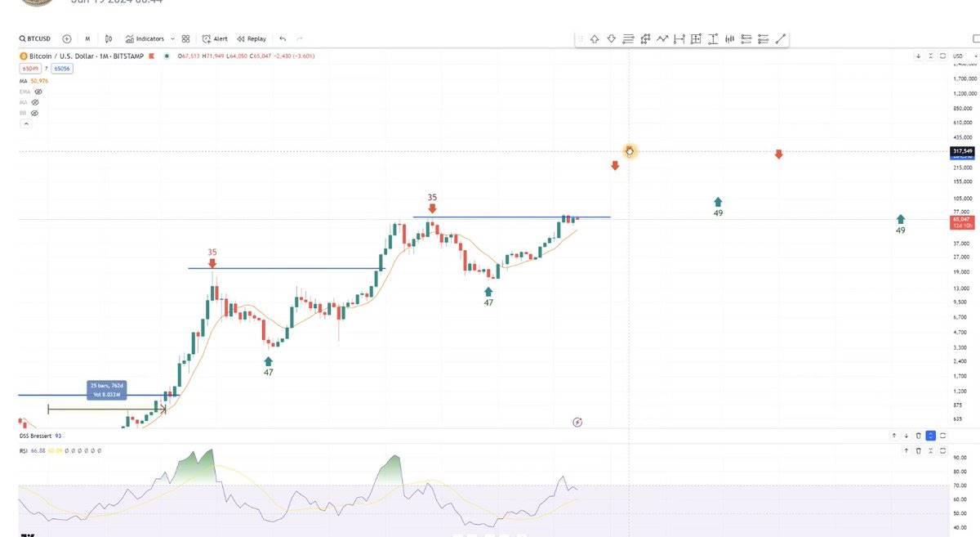Expand the Indicators favorites dropdown arrow
The width and height of the screenshot is (980, 537).
click(171, 38)
